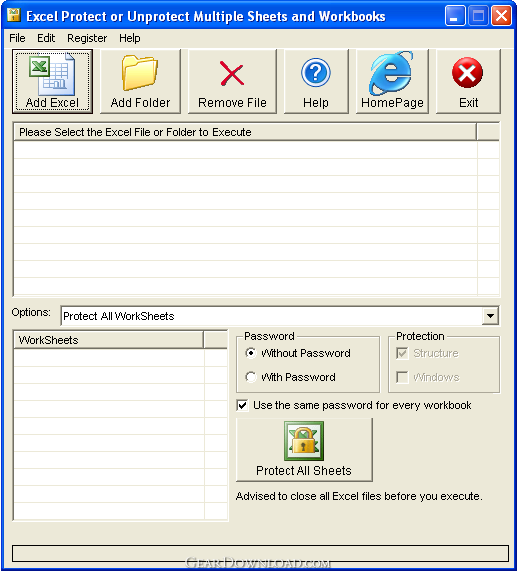
Task: Open the Register menu
Action: (87, 38)
